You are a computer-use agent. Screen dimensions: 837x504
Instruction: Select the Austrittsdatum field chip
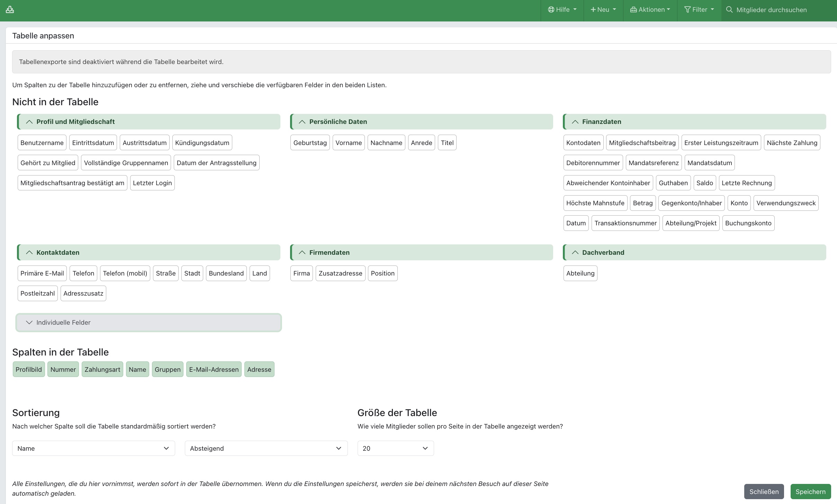(x=145, y=143)
